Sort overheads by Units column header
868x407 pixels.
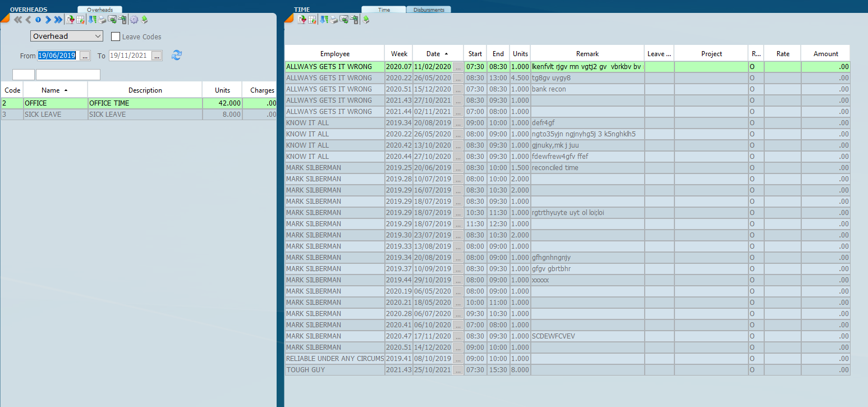[222, 90]
